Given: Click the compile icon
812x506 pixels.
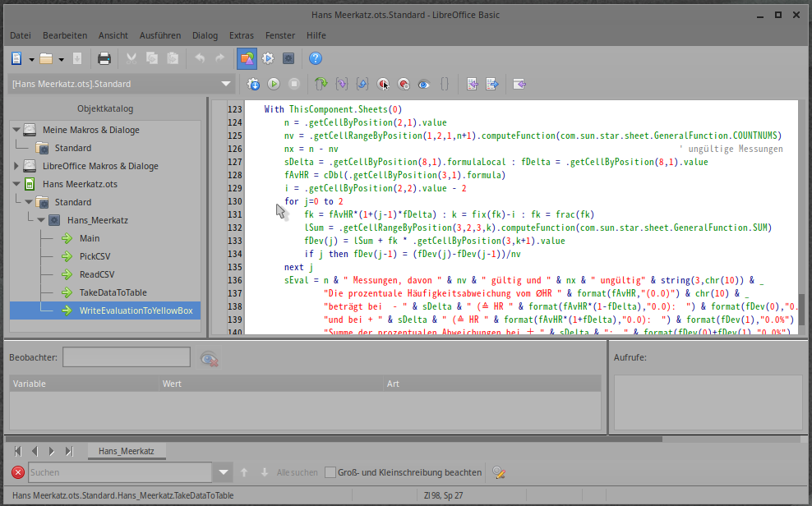Looking at the screenshot, I should pos(253,84).
